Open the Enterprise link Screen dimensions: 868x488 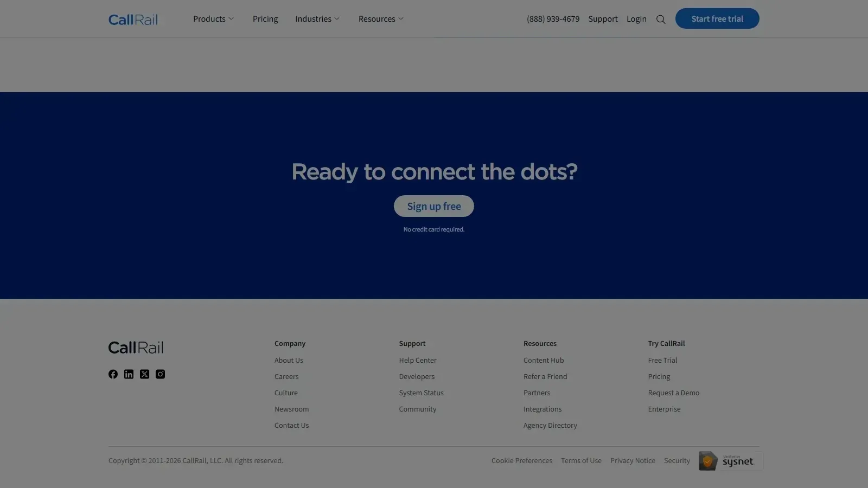pos(664,409)
